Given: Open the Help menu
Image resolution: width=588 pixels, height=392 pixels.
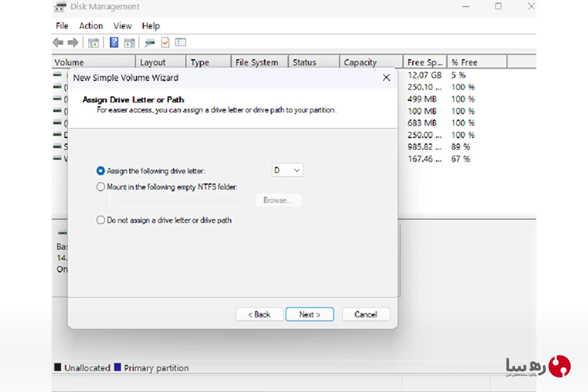Looking at the screenshot, I should (x=151, y=26).
